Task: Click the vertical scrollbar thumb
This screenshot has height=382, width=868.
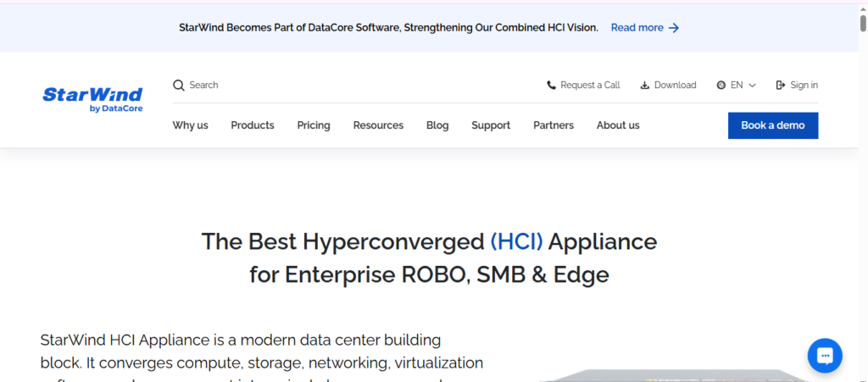Action: coord(863,23)
